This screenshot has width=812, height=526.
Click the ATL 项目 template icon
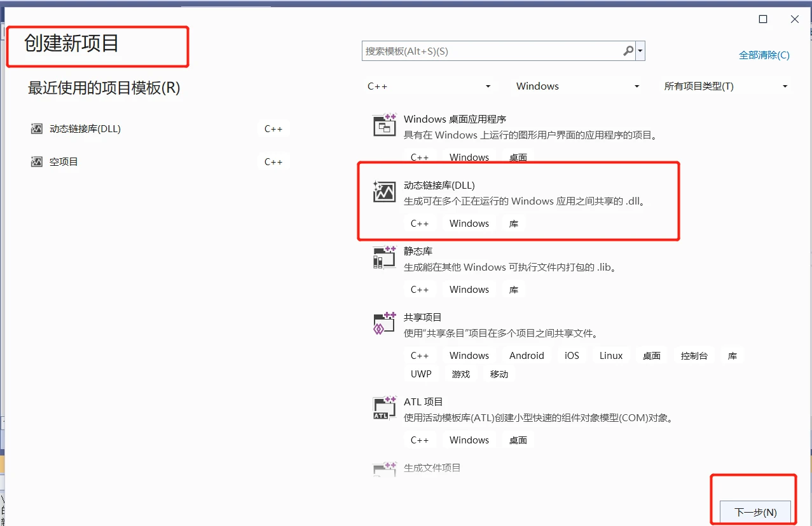[384, 408]
